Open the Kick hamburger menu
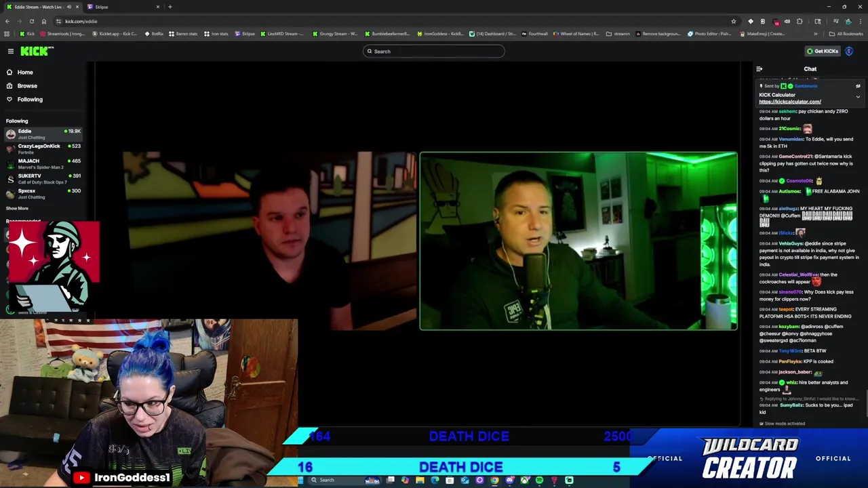The height and width of the screenshot is (488, 868). click(x=11, y=51)
